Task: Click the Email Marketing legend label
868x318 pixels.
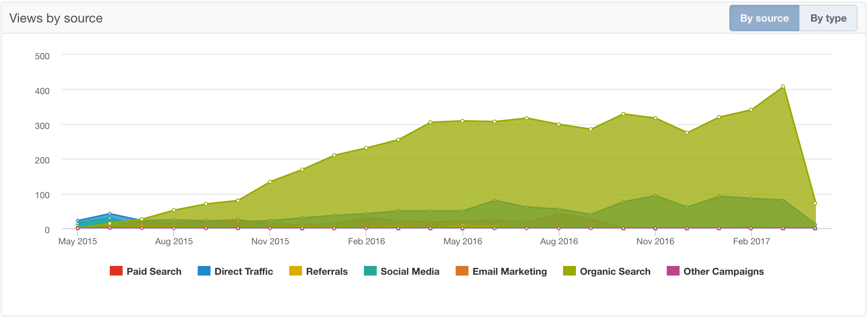Action: pyautogui.click(x=509, y=272)
